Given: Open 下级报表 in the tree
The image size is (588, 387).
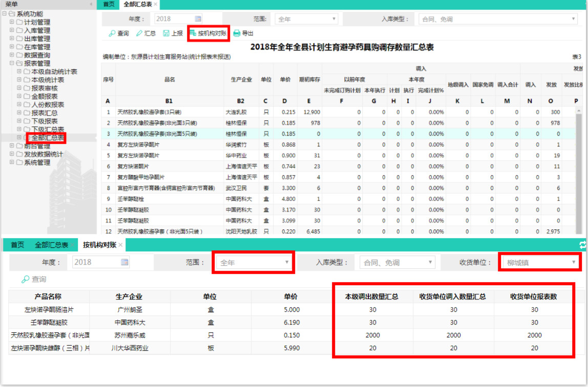Looking at the screenshot, I should pyautogui.click(x=44, y=121).
